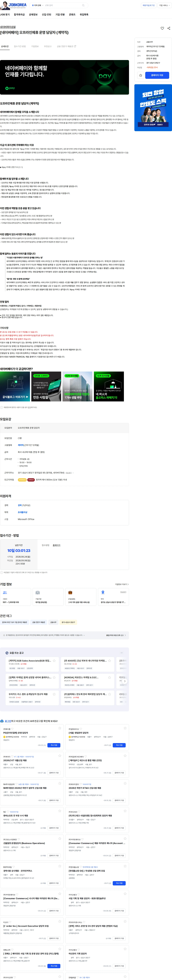The height and width of the screenshot is (980, 172).
Task: Click the 잡코리아 추천 TOP 기업 온라인 채용관 tag
Action: pyautogui.click(x=15, y=622)
